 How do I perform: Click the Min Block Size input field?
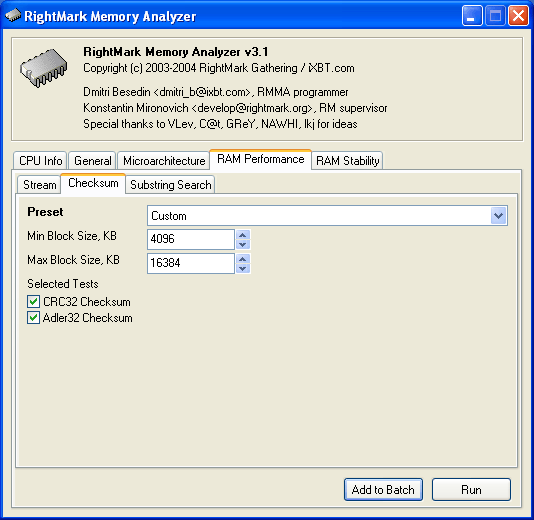(x=191, y=239)
